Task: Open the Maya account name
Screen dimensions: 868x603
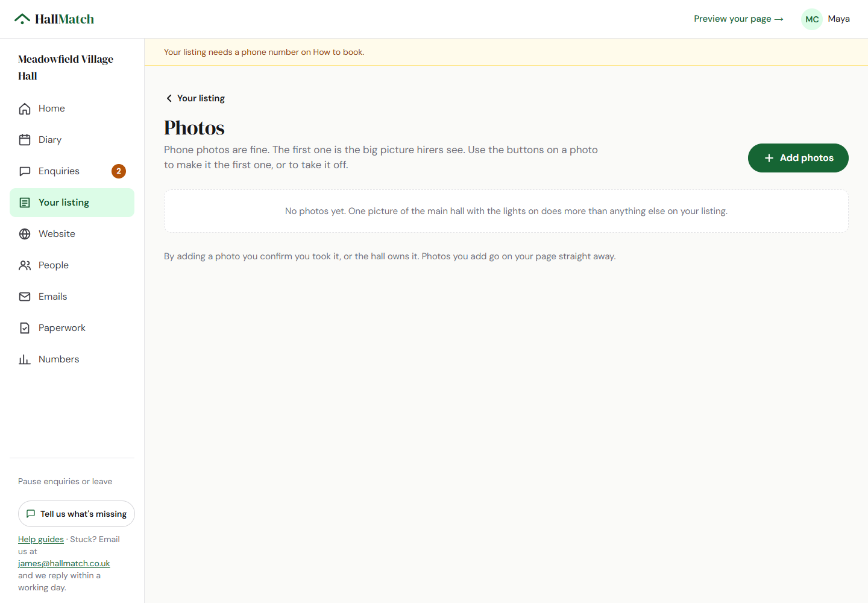Action: click(838, 19)
